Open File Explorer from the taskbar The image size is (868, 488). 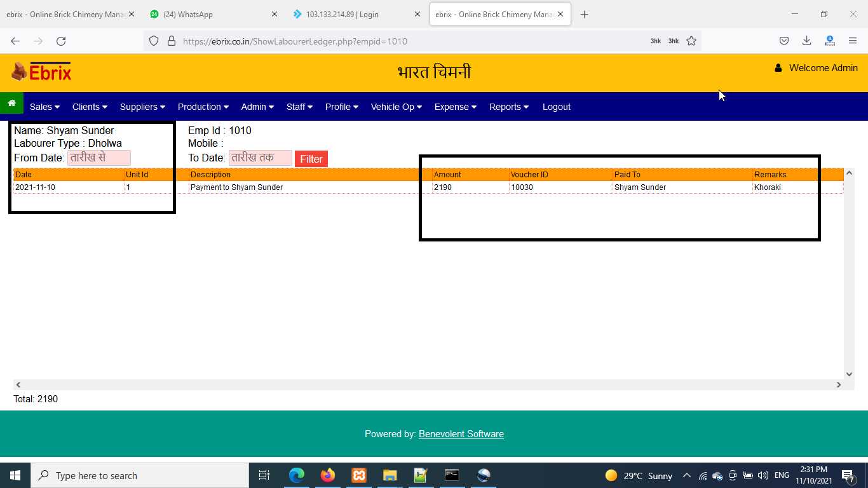pos(390,475)
